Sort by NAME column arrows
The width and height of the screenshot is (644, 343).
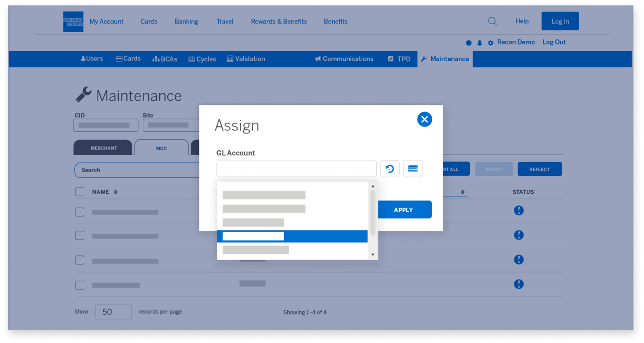point(116,192)
